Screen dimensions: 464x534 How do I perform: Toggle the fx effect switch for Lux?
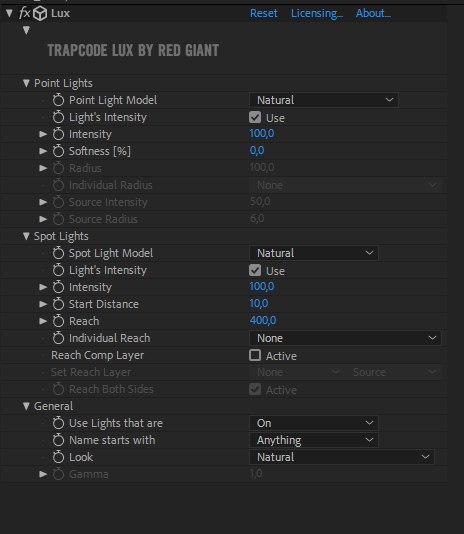25,13
